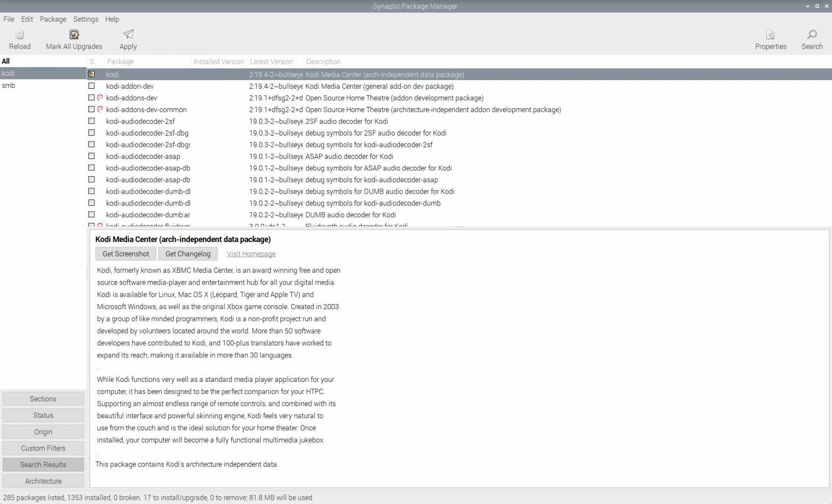Show the Search Results view
Viewport: 832px width, 504px height.
tap(43, 465)
